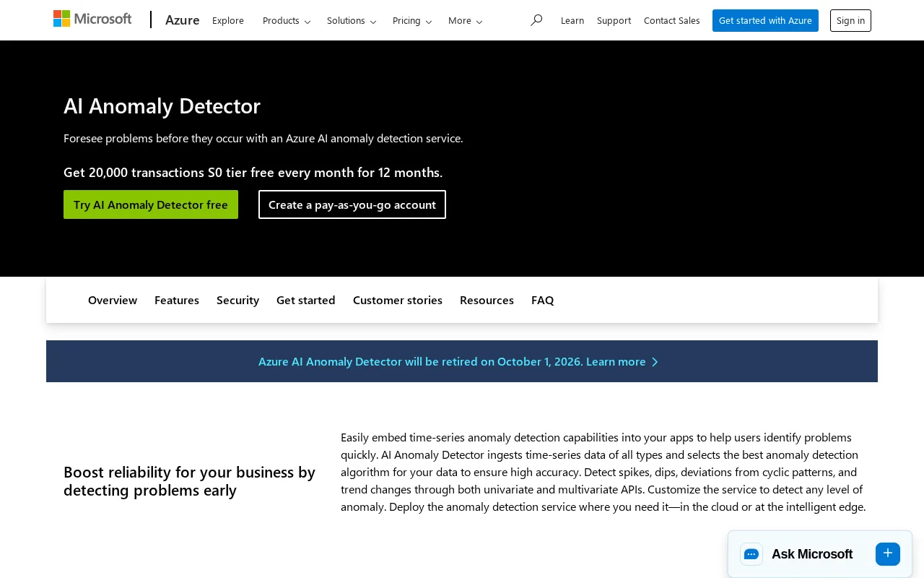Click Try AI Anomaly Detector free
The height and width of the screenshot is (578, 924).
point(151,204)
